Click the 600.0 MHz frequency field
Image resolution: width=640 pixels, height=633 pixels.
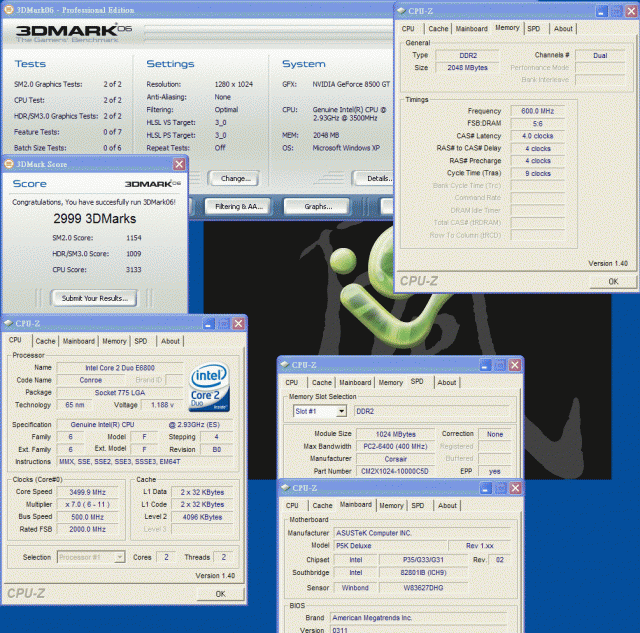[537, 111]
